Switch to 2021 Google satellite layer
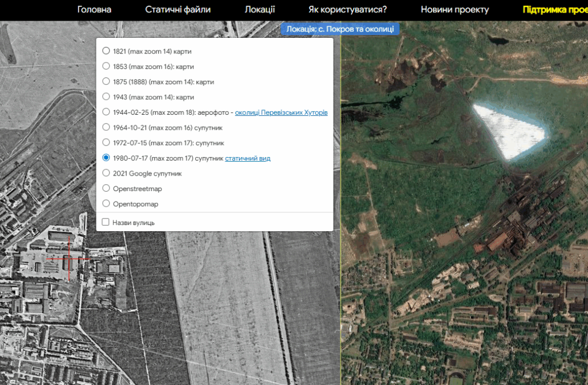The image size is (588, 385). point(106,173)
